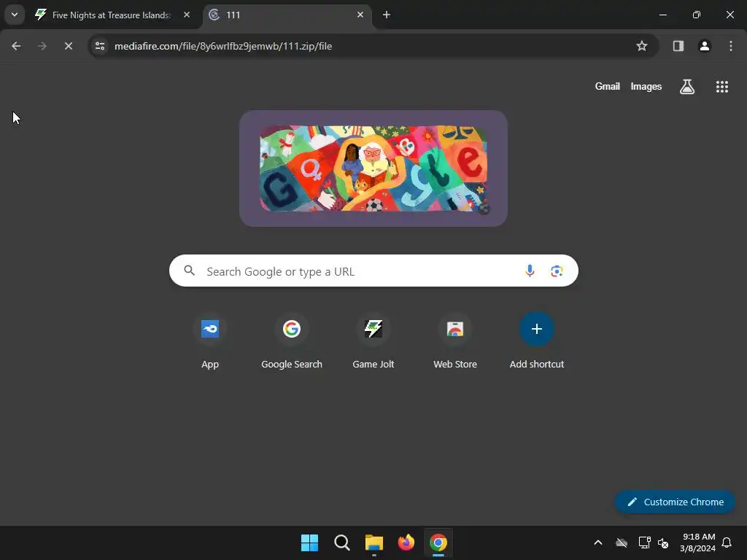The width and height of the screenshot is (747, 560).
Task: Click the mediafire URL in address bar
Action: (x=223, y=46)
